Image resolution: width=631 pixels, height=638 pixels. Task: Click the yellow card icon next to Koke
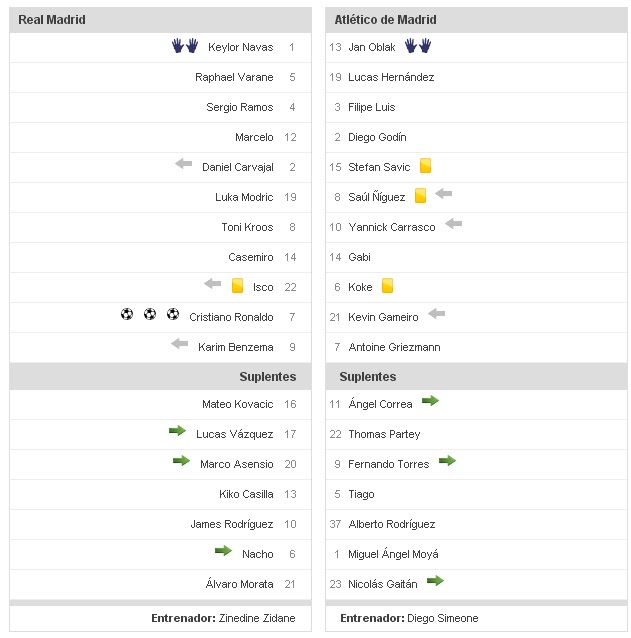387,286
